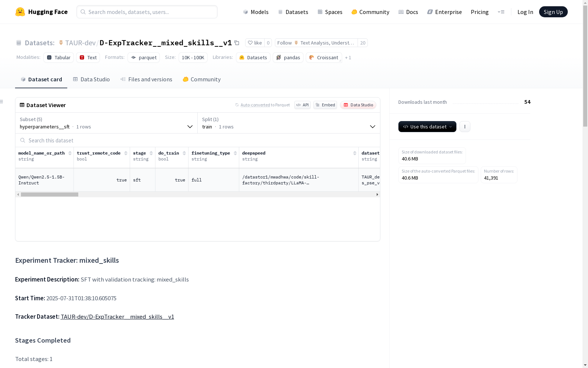Image resolution: width=588 pixels, height=368 pixels.
Task: Switch to Files and versions tab
Action: (x=146, y=79)
